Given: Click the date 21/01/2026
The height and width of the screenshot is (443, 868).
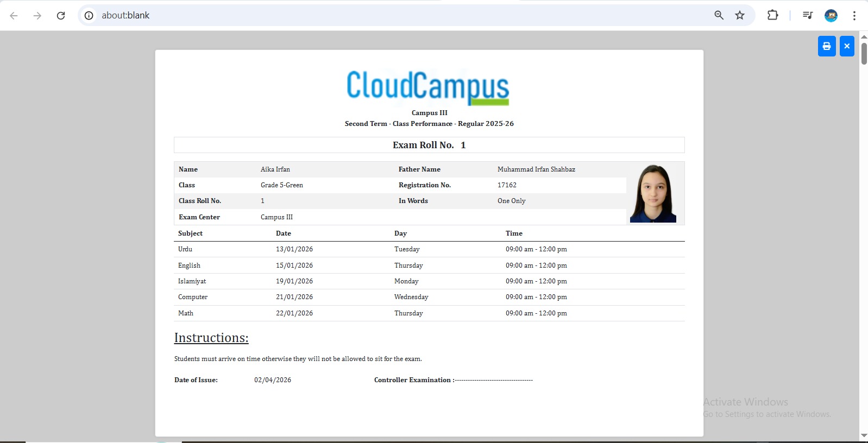Looking at the screenshot, I should pyautogui.click(x=294, y=297).
